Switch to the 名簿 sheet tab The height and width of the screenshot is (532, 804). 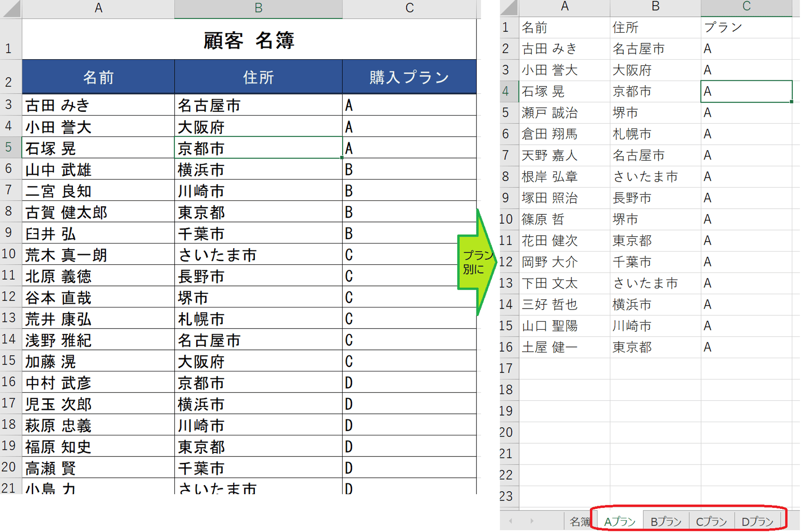[x=579, y=522]
